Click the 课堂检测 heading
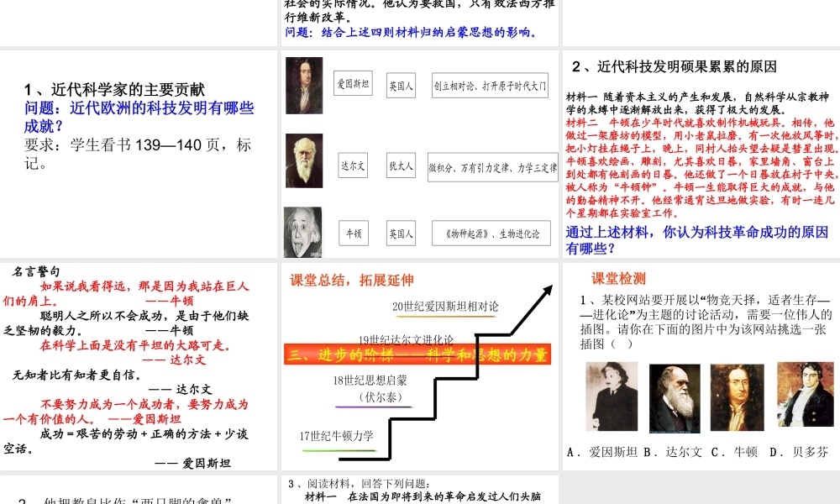This screenshot has width=840, height=504. [618, 279]
